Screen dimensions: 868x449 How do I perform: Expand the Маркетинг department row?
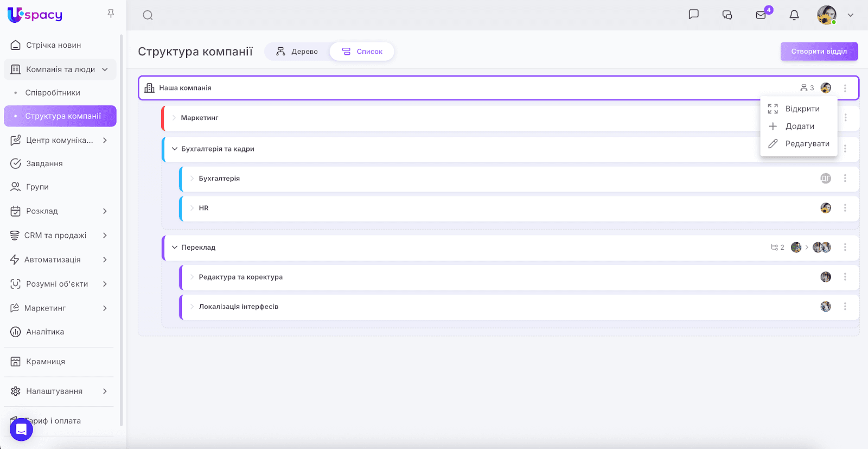(x=174, y=118)
